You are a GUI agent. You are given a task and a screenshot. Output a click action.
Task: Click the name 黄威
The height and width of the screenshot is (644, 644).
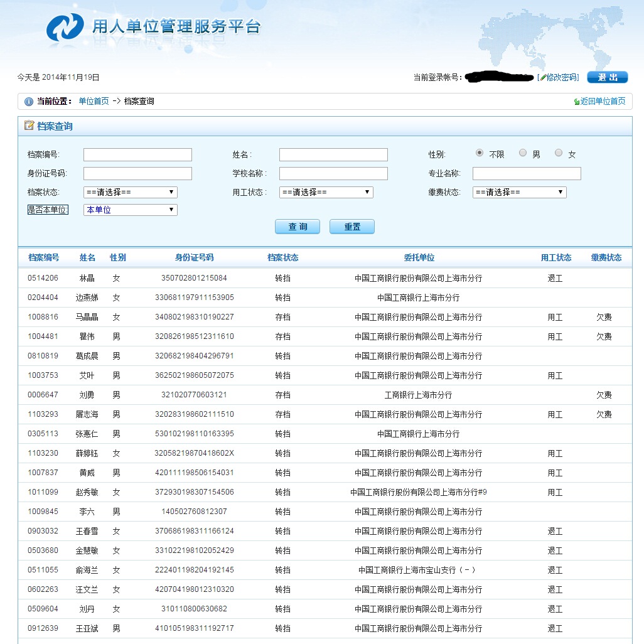87,473
